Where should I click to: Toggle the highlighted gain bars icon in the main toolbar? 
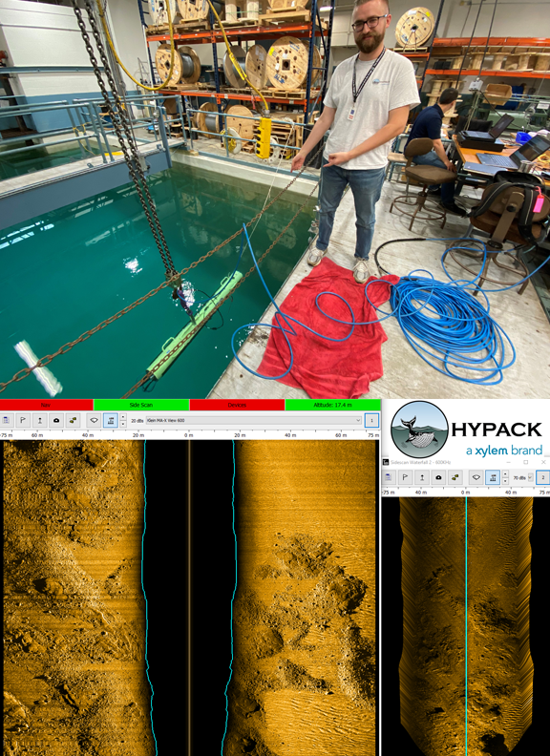coord(111,420)
